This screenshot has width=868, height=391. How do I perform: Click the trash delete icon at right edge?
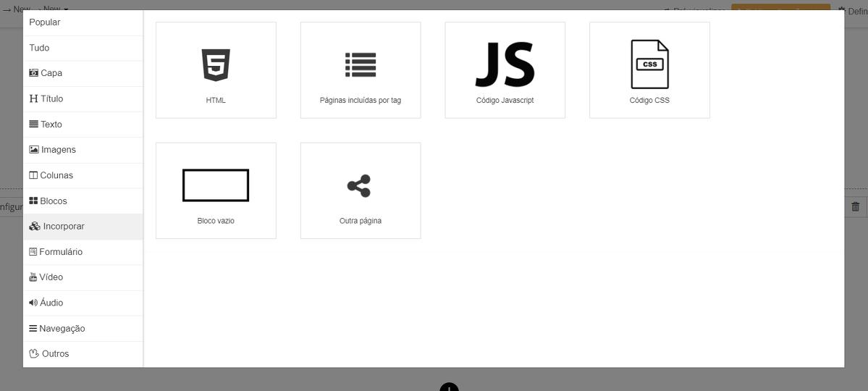855,206
